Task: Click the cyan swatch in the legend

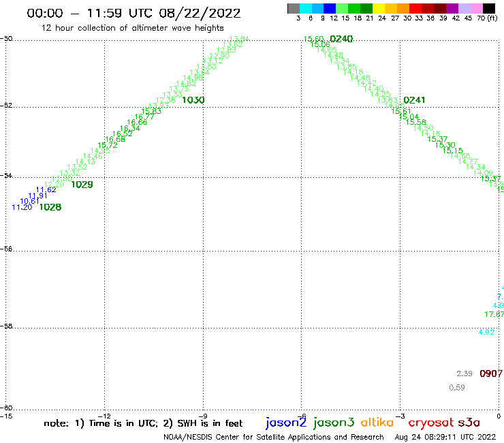Action: click(x=306, y=9)
